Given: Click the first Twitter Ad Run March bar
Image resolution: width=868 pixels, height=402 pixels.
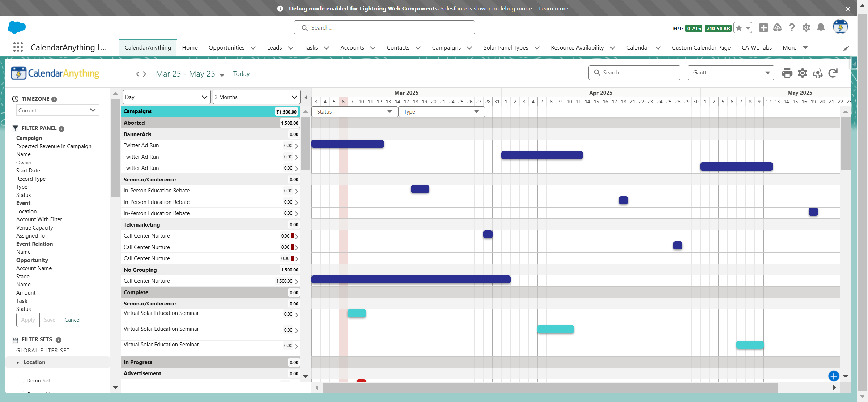Looking at the screenshot, I should pyautogui.click(x=348, y=144).
